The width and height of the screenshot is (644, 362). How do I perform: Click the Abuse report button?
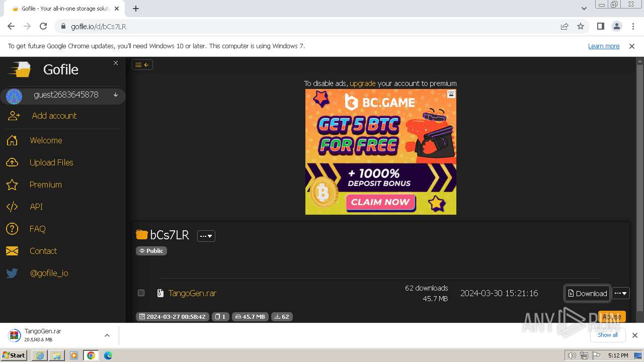coord(612,317)
